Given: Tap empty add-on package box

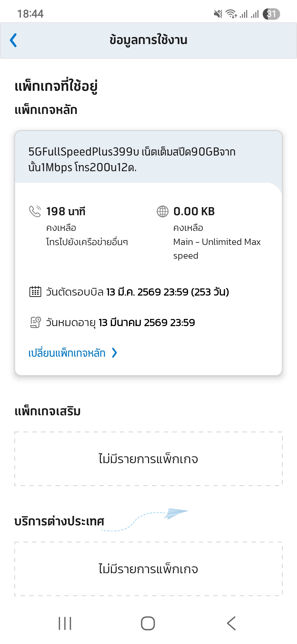Looking at the screenshot, I should pyautogui.click(x=148, y=459).
